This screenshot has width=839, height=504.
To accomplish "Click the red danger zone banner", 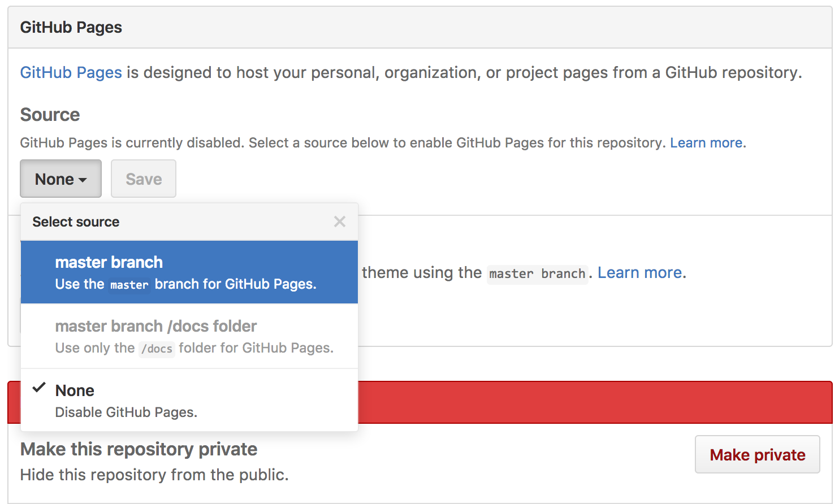I will click(x=595, y=402).
